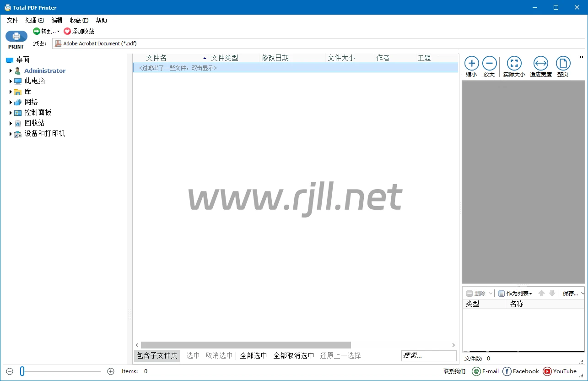
Task: Click the large PRINT printer icon
Action: click(x=16, y=37)
